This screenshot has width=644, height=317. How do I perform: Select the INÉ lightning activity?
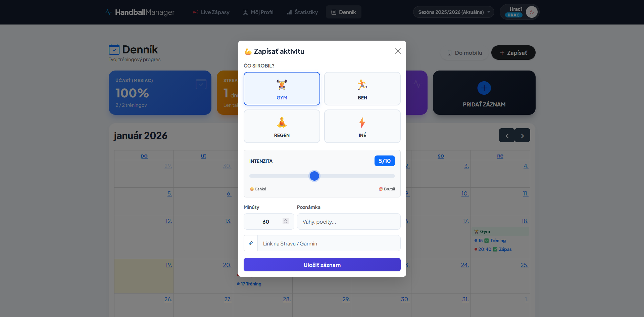362,126
